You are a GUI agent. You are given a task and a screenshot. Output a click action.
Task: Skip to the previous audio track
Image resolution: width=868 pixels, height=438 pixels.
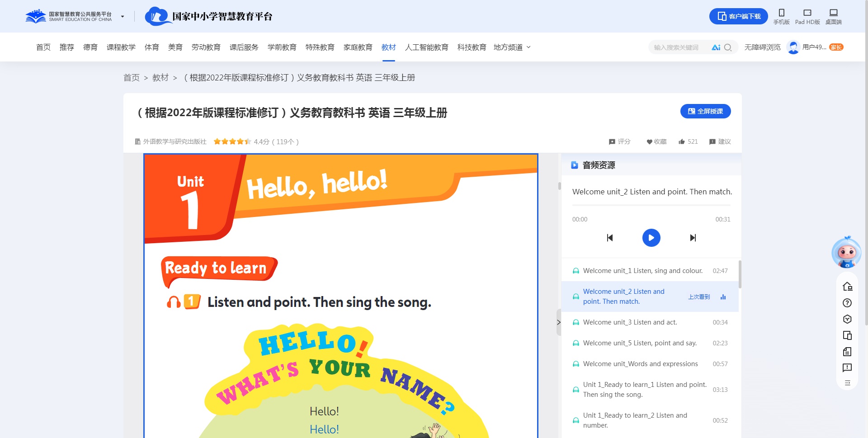click(609, 238)
